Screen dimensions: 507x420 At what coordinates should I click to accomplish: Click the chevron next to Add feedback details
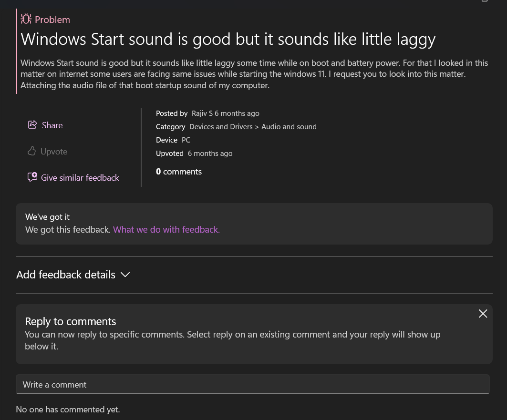click(125, 275)
